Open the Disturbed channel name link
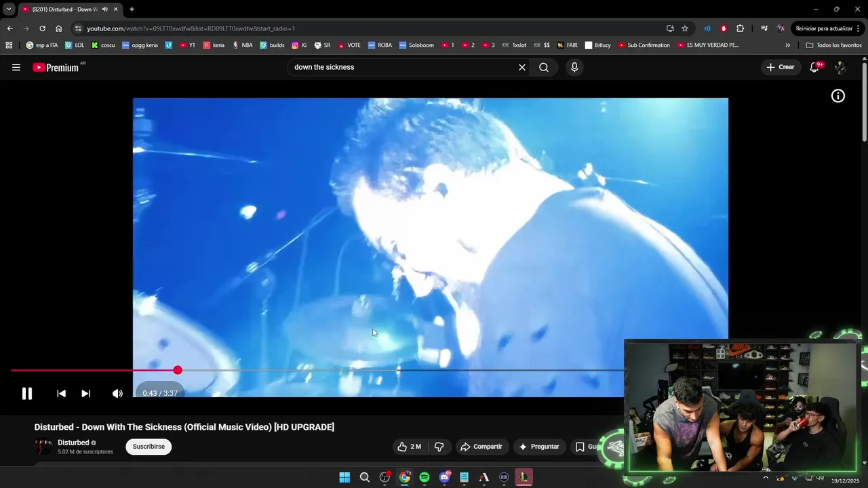868x488 pixels. [x=73, y=443]
